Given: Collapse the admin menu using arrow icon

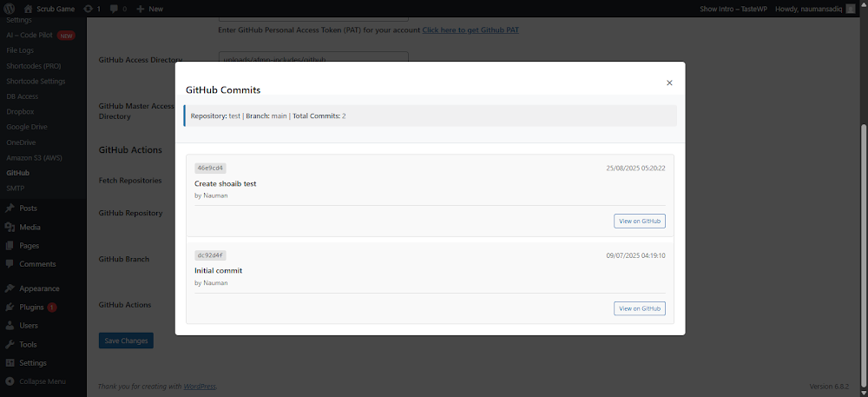Looking at the screenshot, I should [9, 381].
